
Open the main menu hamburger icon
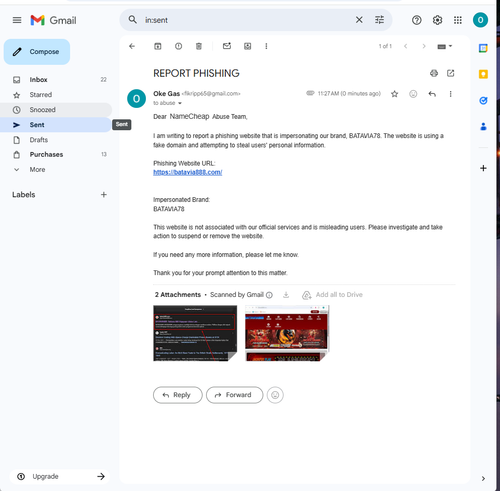[17, 20]
